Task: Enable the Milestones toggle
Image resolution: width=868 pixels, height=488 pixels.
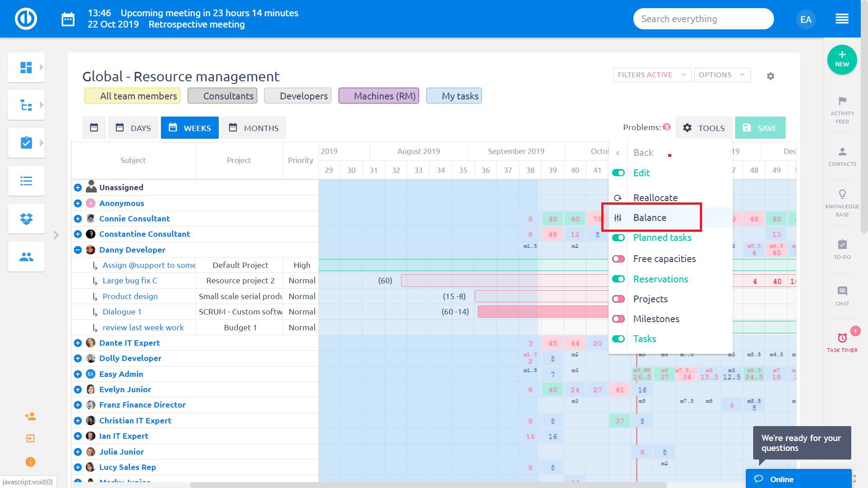Action: 618,319
